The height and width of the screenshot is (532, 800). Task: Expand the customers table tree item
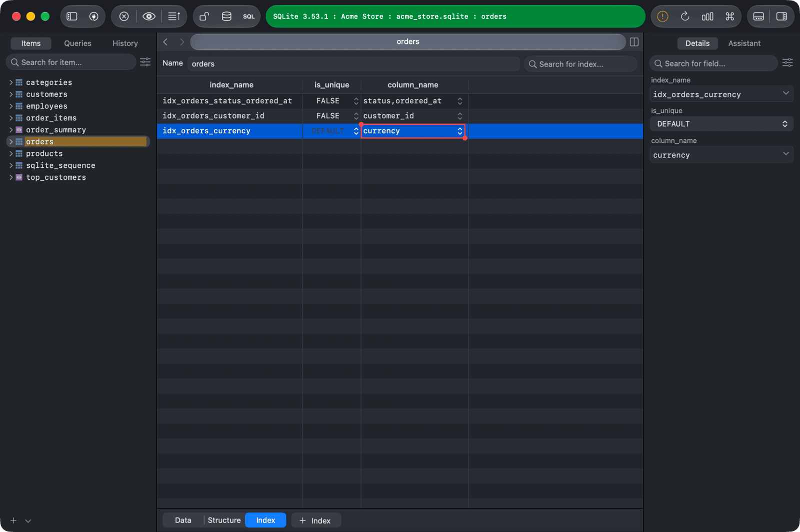[x=11, y=94]
